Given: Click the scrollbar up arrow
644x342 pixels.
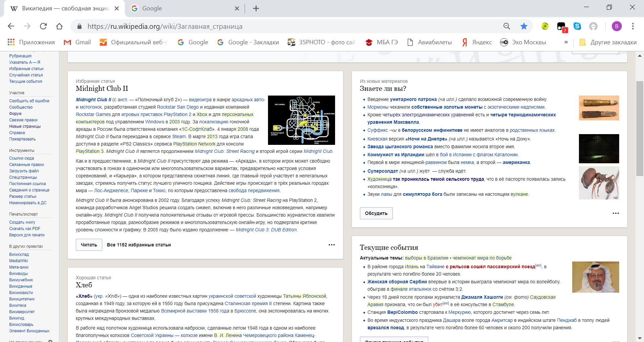Looking at the screenshot, I should pyautogui.click(x=640, y=56).
